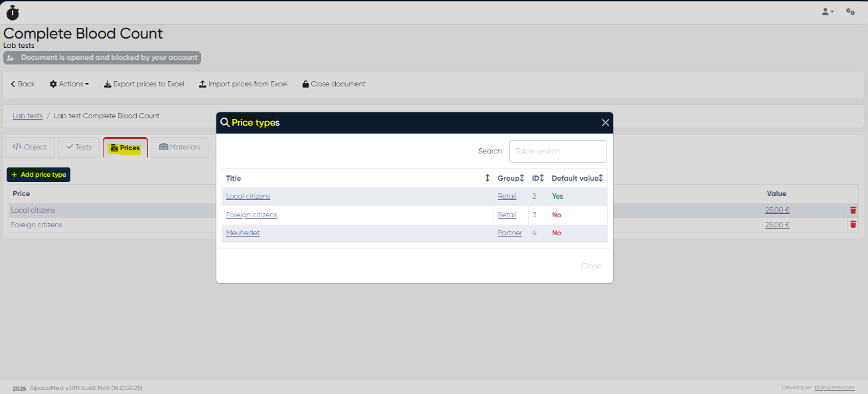Close the Price types dialog with X

[605, 123]
